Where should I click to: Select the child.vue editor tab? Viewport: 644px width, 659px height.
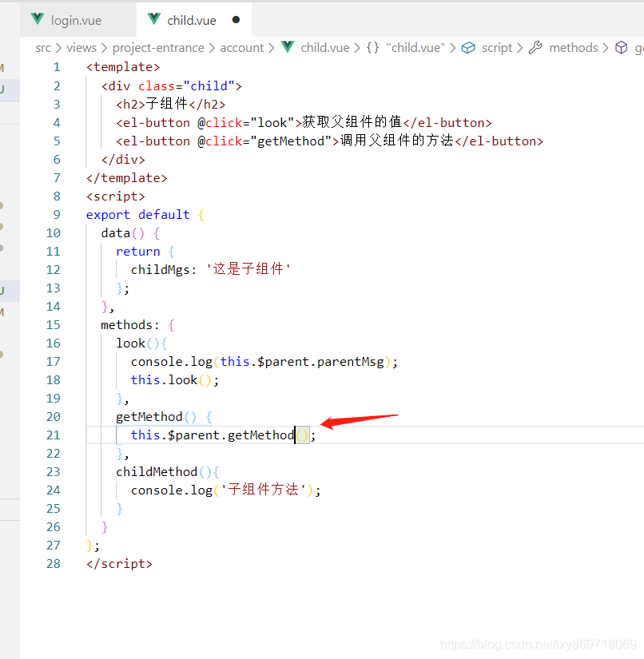[194, 20]
